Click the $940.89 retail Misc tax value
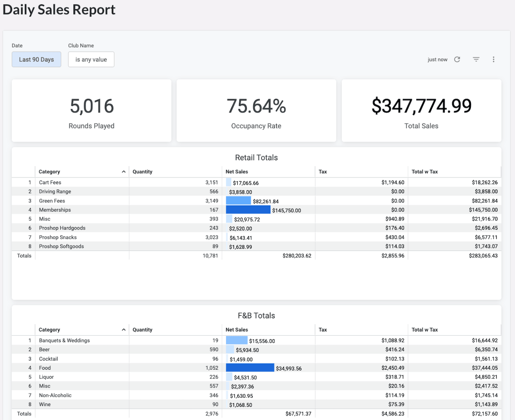Screen dimensions: 515x420 [395, 219]
